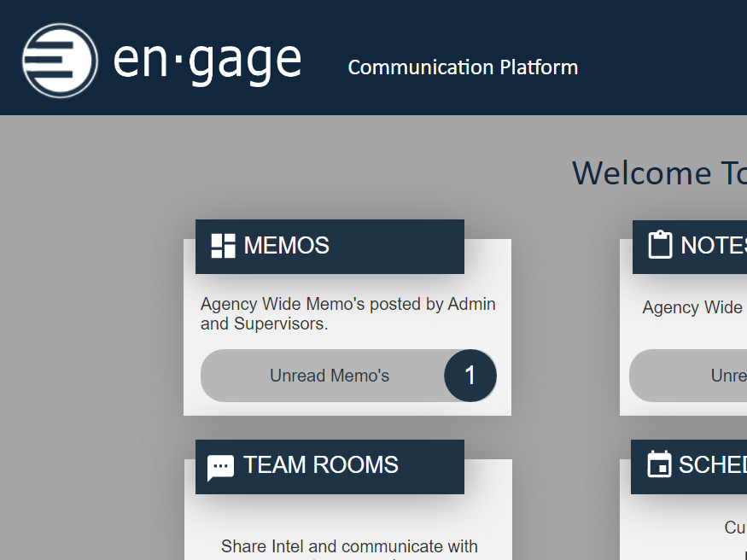Click the Schedule calendar icon
Image resolution: width=747 pixels, height=560 pixels.
click(659, 465)
